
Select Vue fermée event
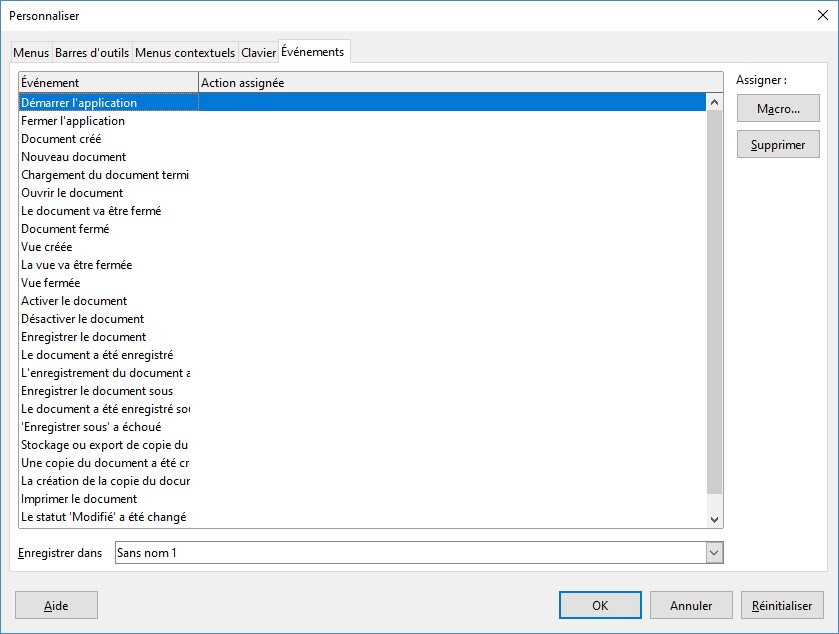click(x=363, y=282)
